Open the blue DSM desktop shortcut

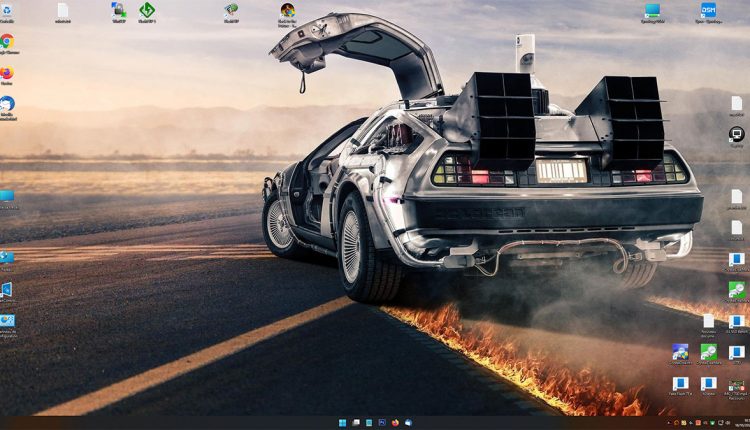click(x=708, y=10)
